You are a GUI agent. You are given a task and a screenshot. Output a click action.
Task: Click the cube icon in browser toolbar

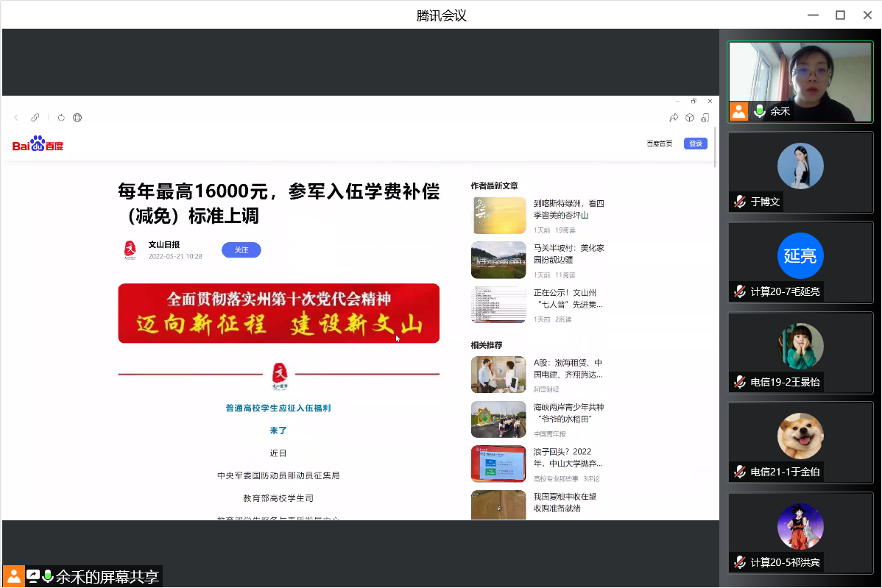pos(690,118)
